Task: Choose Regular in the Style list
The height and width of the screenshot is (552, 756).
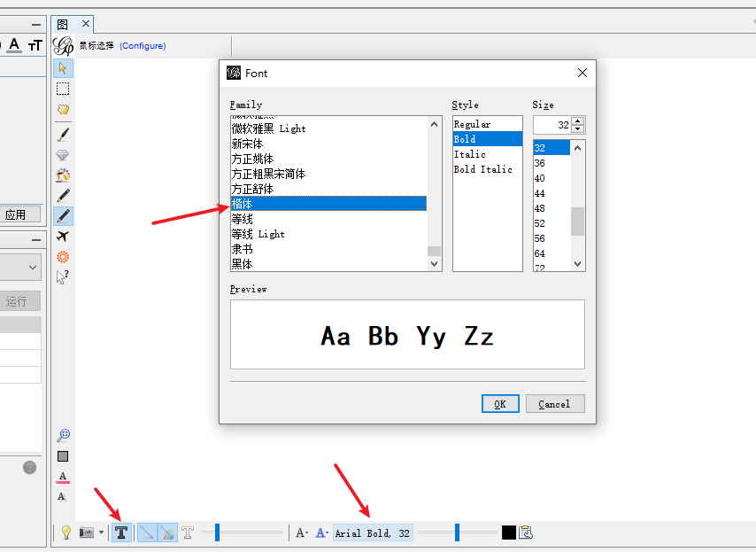Action: tap(488, 124)
